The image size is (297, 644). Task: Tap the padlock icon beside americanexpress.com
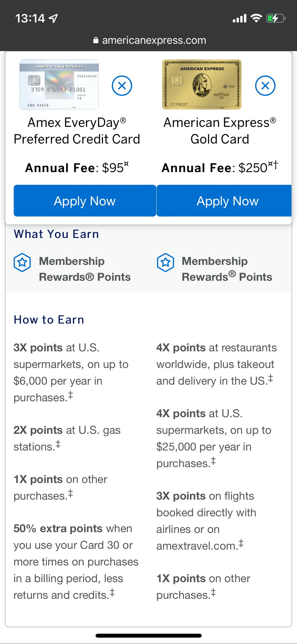coord(96,40)
